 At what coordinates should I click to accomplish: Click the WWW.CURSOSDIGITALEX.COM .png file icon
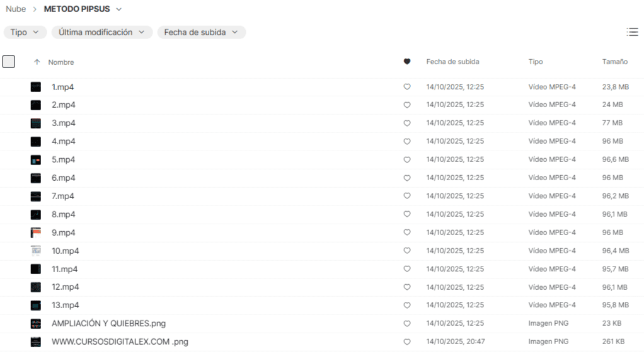point(36,342)
